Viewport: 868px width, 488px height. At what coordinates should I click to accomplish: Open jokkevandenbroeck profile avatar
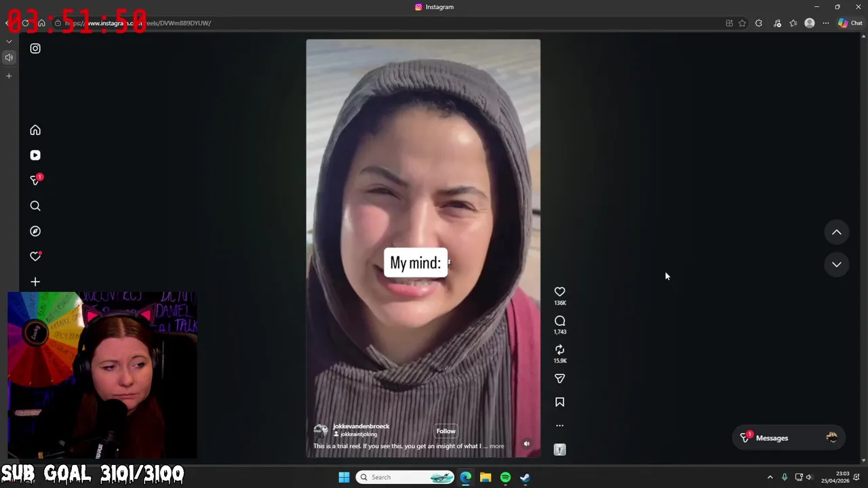tap(321, 430)
